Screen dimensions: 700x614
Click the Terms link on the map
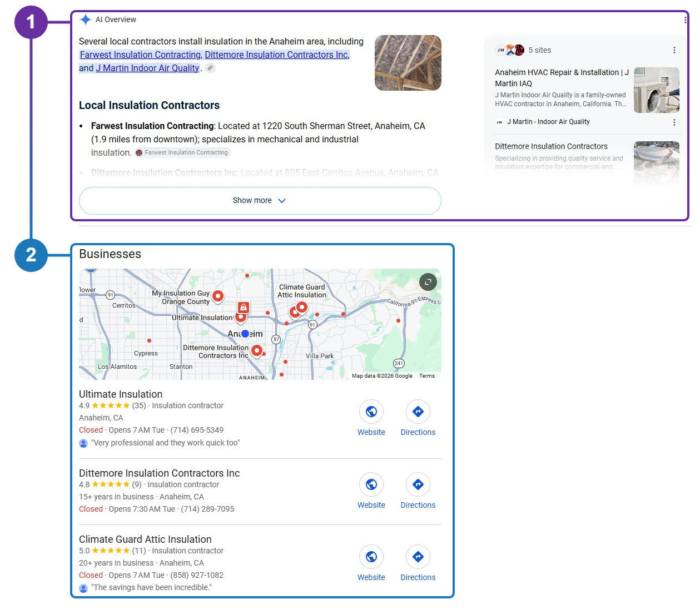point(427,376)
